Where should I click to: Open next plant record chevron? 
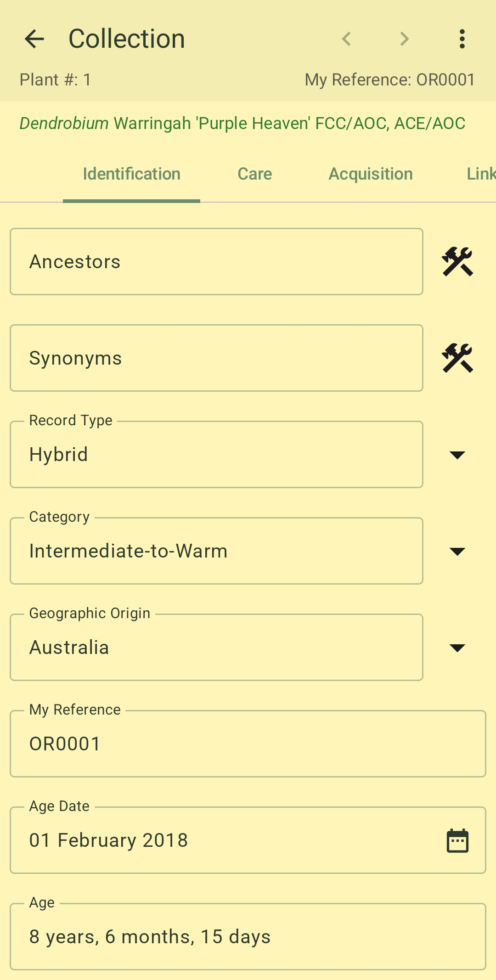point(404,39)
